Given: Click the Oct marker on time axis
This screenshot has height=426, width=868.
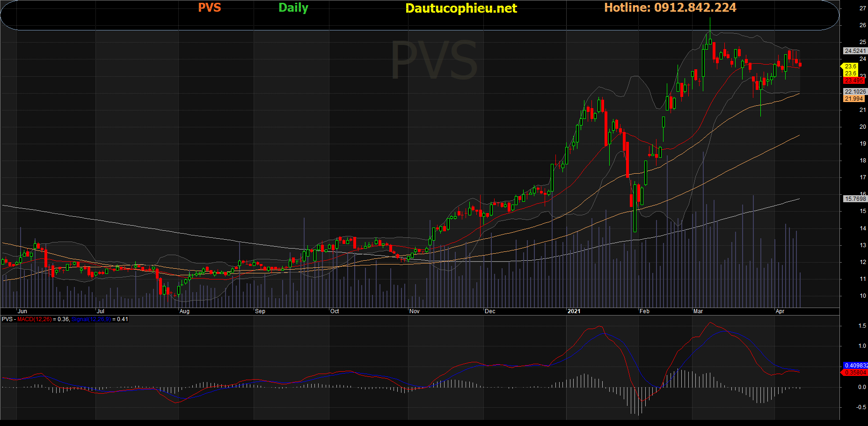Looking at the screenshot, I should coord(335,311).
